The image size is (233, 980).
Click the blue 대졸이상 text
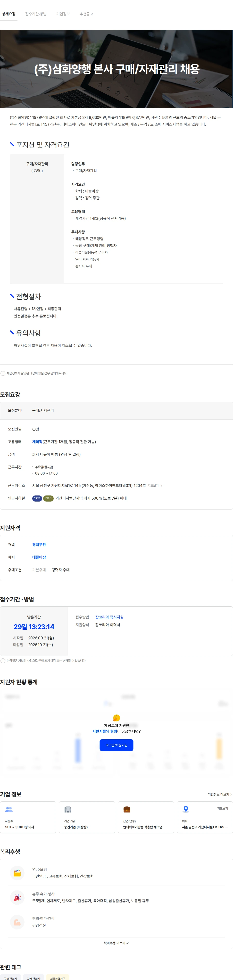tap(39, 557)
